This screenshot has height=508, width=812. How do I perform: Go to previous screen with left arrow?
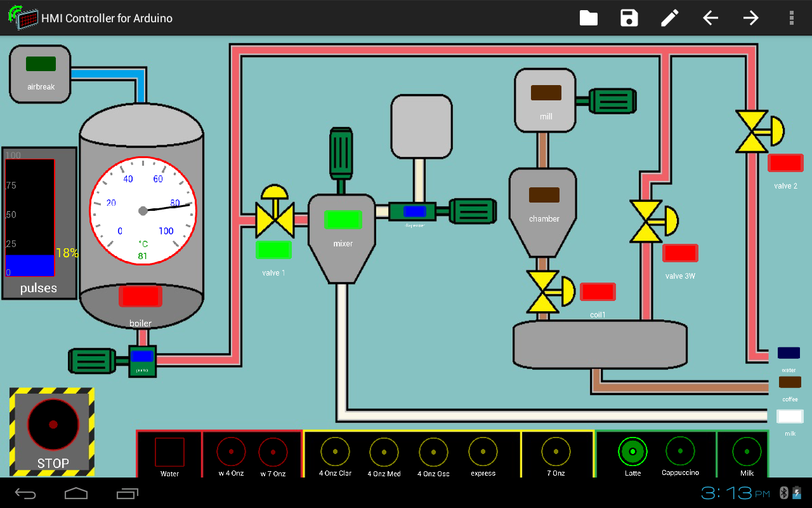[x=710, y=18]
